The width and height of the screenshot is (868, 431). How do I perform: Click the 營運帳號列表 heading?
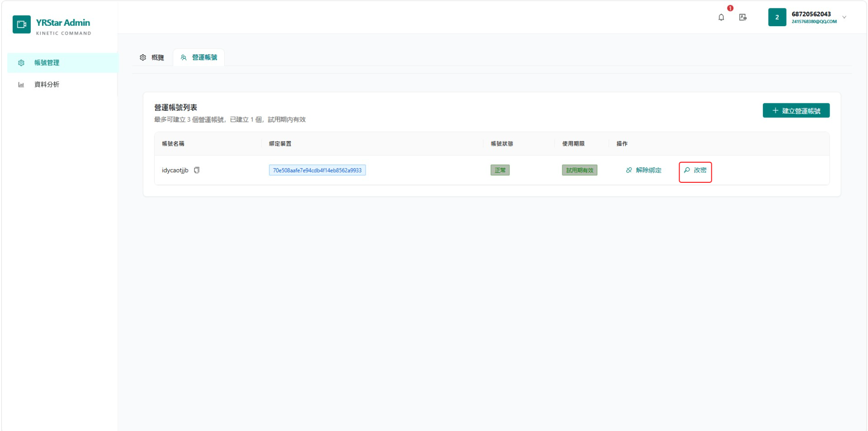coord(176,108)
